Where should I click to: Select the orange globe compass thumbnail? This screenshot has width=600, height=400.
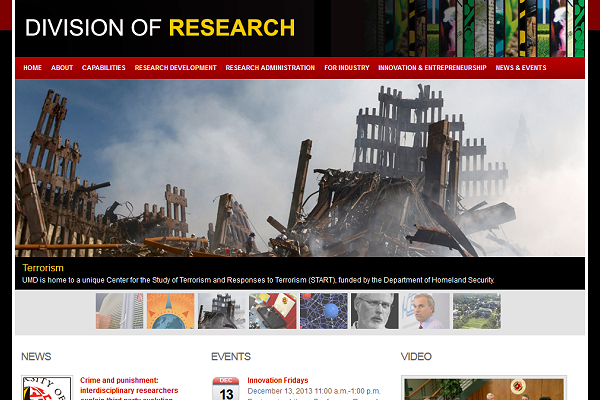coord(171,311)
